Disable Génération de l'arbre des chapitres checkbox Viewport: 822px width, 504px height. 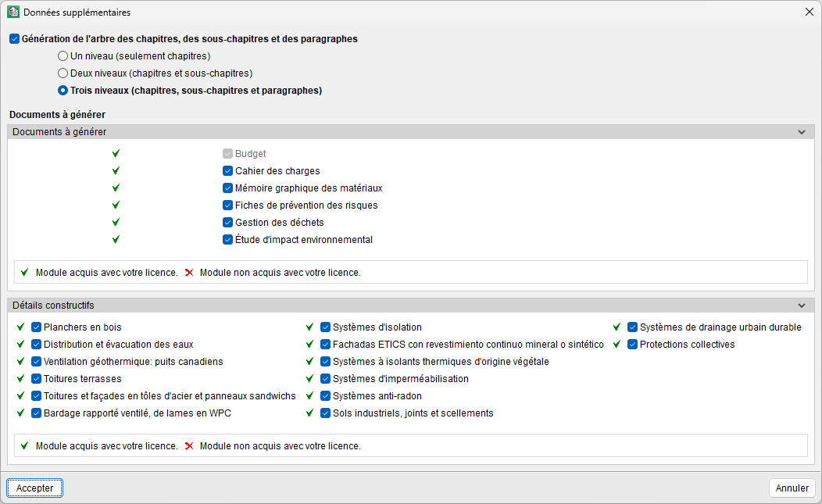pyautogui.click(x=15, y=39)
